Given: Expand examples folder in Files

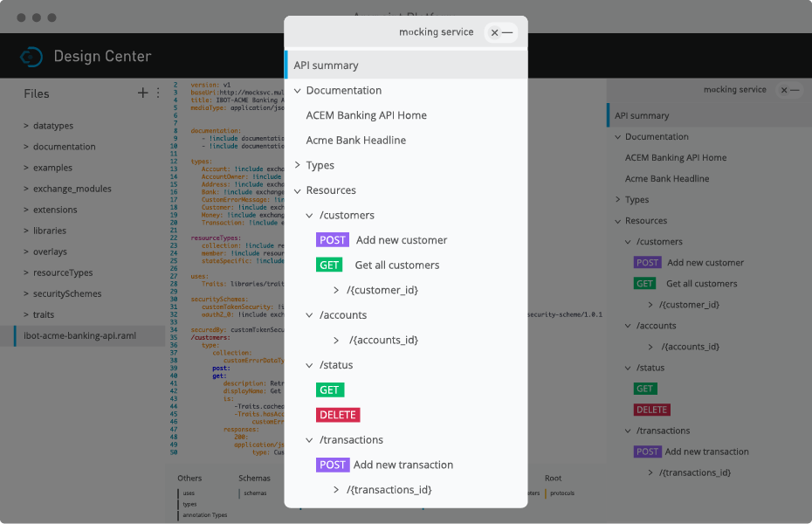Looking at the screenshot, I should point(26,168).
